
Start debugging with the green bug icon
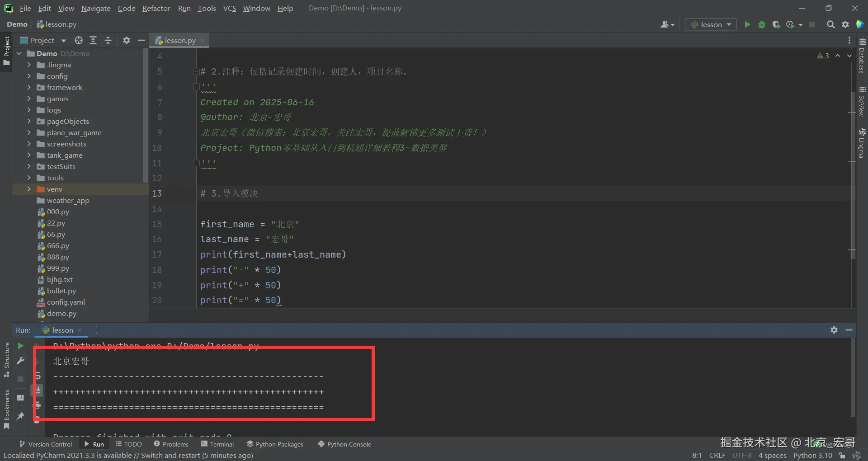[x=762, y=24]
